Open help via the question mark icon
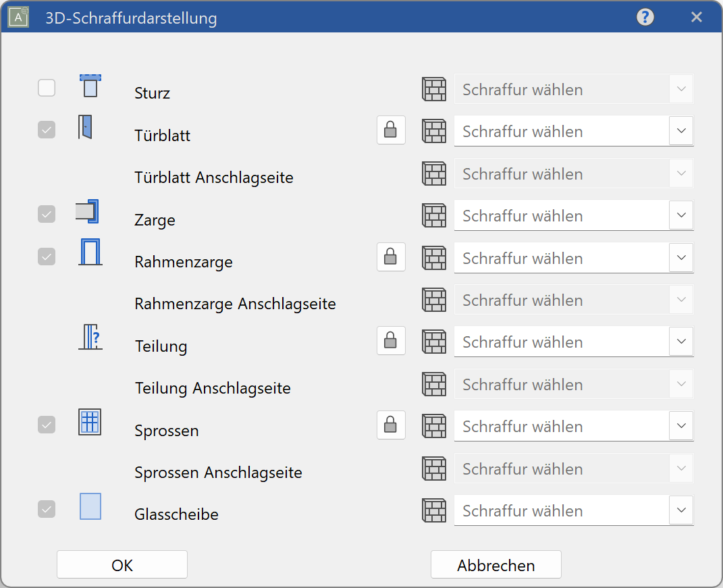The image size is (723, 588). pos(645,17)
